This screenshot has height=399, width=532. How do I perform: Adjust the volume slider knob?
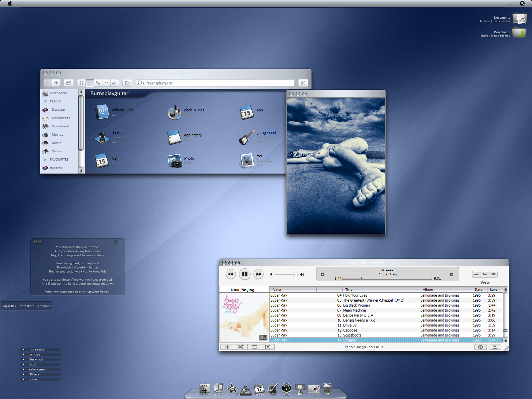tap(296, 274)
